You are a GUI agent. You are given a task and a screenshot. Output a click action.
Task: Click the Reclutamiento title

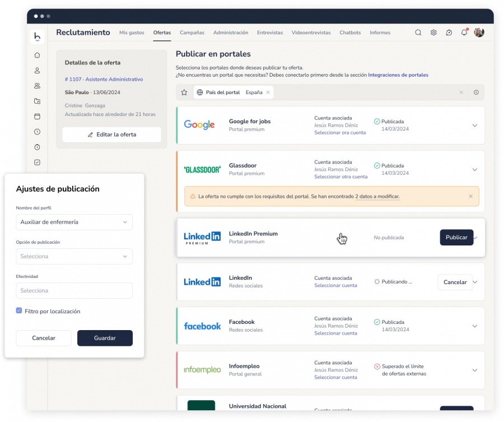coord(83,33)
